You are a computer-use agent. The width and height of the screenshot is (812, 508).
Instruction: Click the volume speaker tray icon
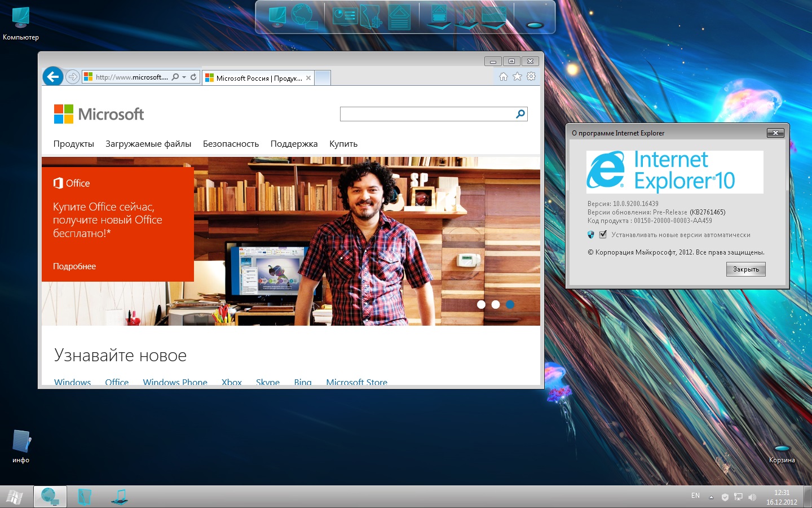[x=752, y=497]
